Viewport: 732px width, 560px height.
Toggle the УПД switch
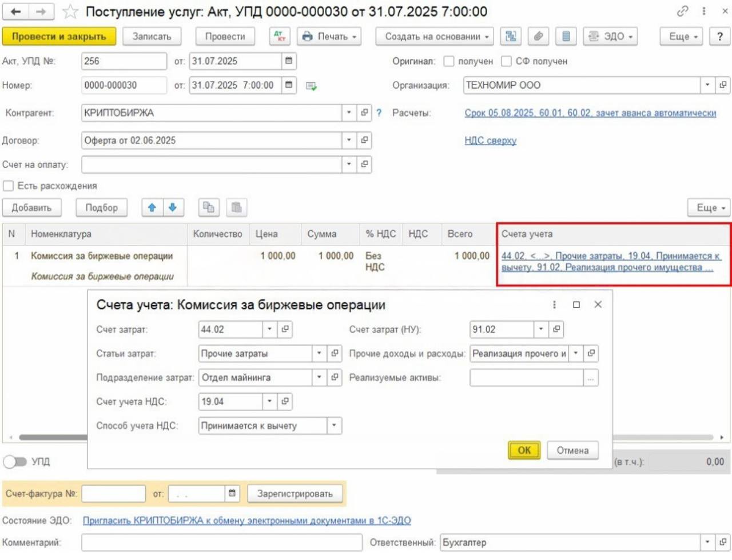point(15,462)
